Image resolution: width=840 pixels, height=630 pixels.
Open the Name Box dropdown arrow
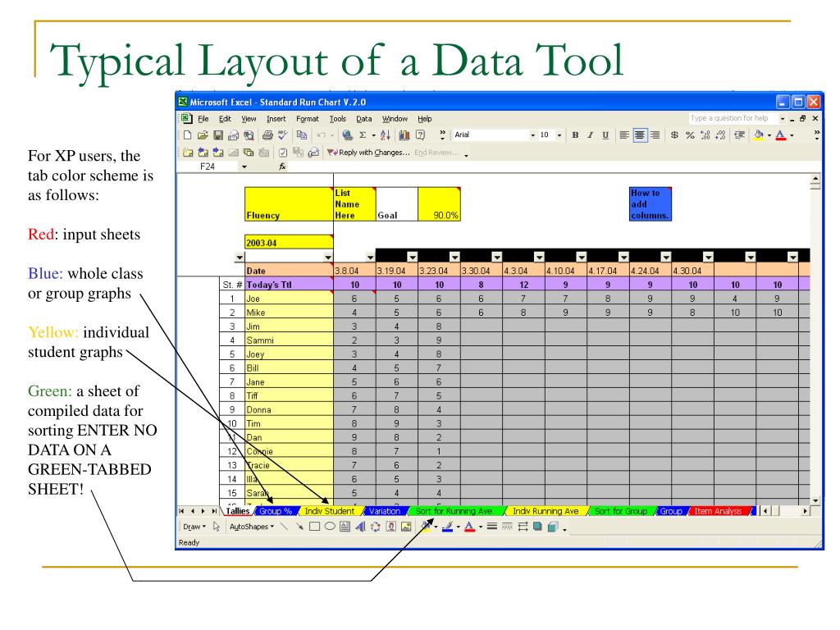pyautogui.click(x=244, y=167)
